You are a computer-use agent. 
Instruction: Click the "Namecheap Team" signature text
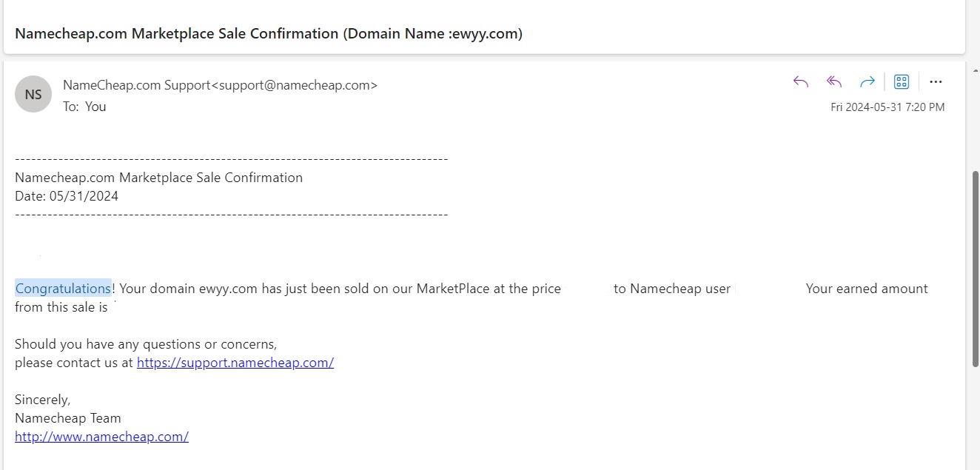pos(67,418)
